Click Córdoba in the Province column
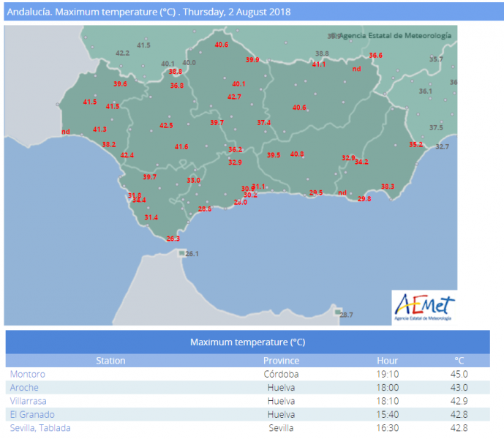Screen dimensions: 504x439 281,374
